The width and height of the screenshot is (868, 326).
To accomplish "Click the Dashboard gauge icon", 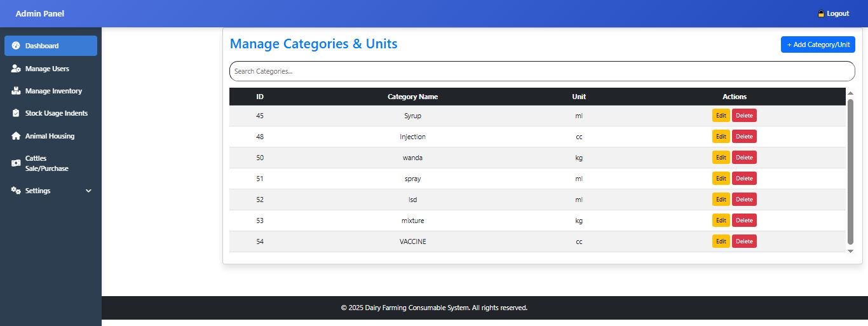I will point(16,46).
